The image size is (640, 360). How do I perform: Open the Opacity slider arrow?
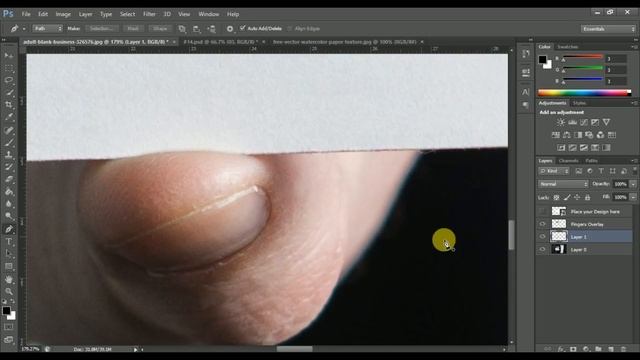coord(633,184)
